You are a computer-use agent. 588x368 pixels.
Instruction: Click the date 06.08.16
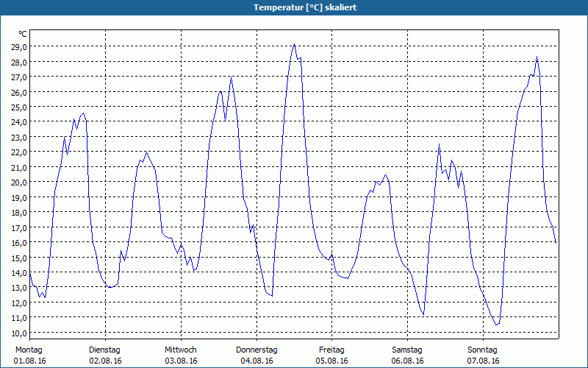[x=408, y=361]
